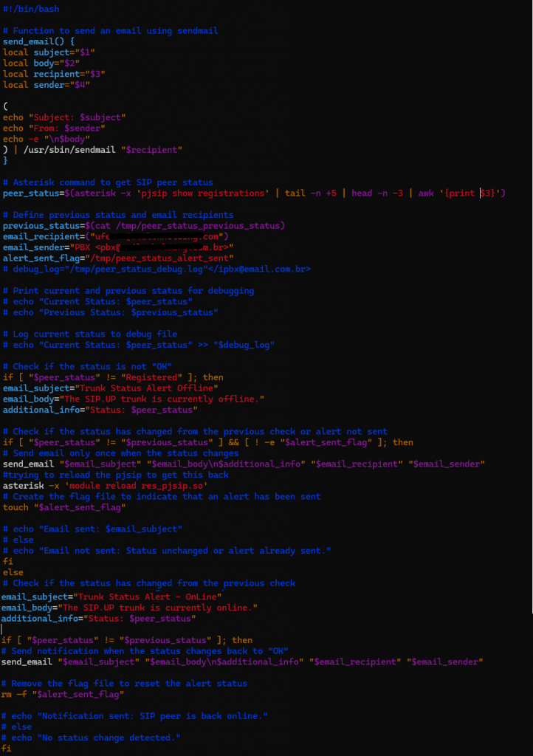Click the commented debug_log variable line
The image size is (533, 756).
tap(157, 269)
